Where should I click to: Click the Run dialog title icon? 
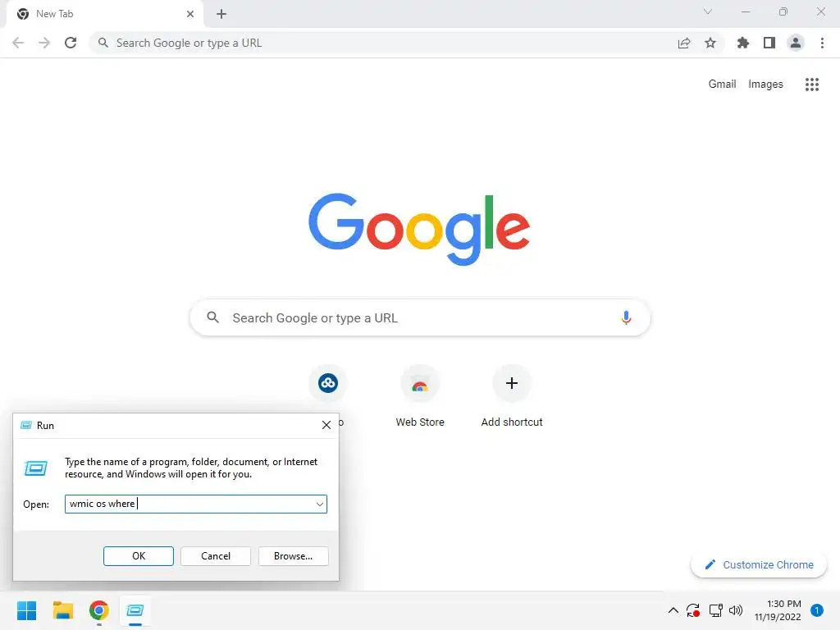pyautogui.click(x=25, y=426)
